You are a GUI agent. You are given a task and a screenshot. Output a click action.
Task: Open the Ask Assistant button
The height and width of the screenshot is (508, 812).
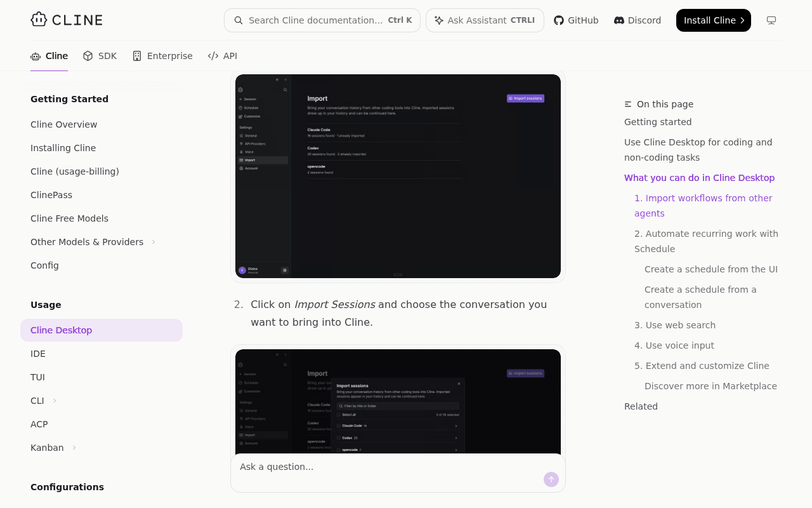(x=485, y=20)
